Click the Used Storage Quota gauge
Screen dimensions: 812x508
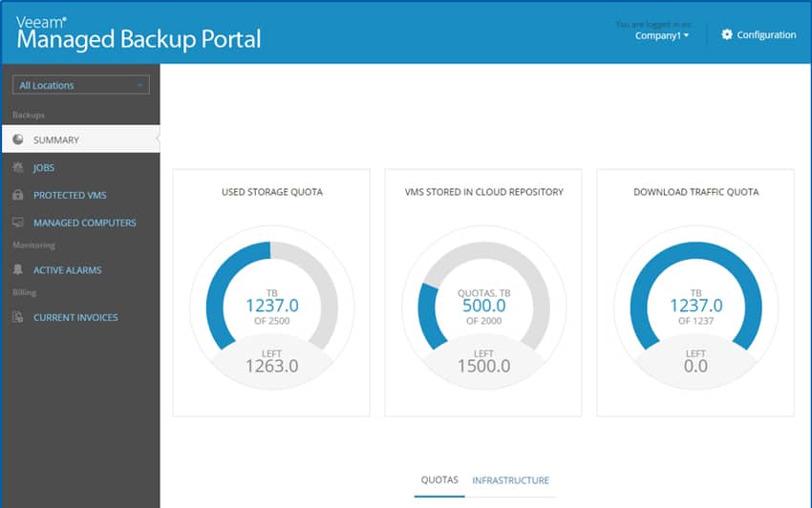pyautogui.click(x=272, y=307)
